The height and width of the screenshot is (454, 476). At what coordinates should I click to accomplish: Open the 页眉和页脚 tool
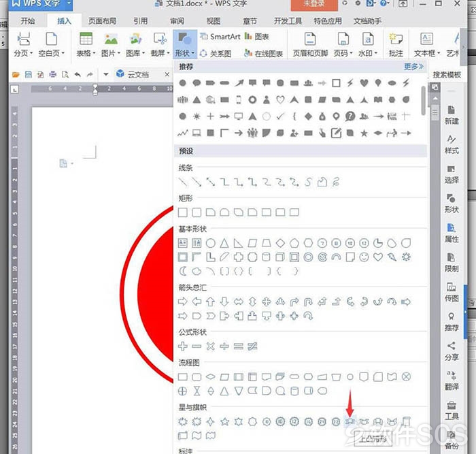[x=310, y=45]
